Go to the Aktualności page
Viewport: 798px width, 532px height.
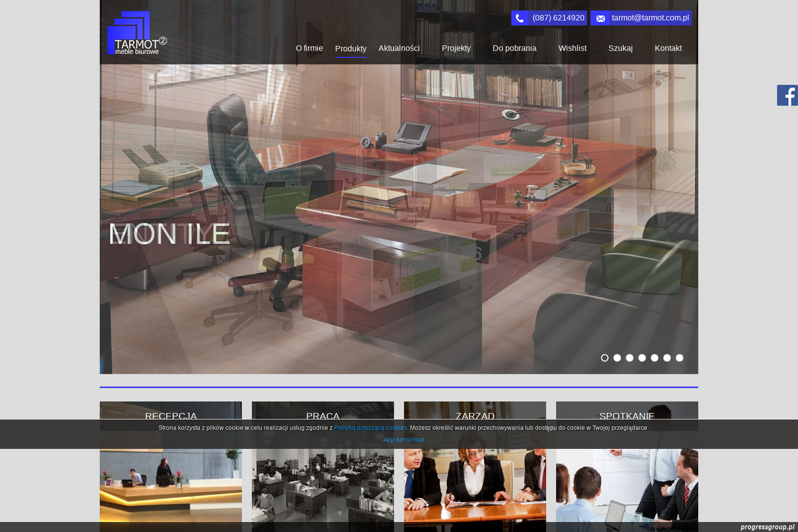(x=399, y=48)
